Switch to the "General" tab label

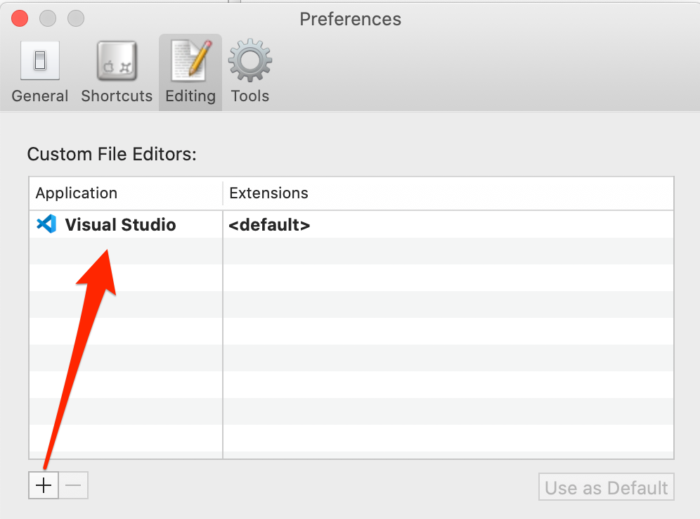[40, 96]
